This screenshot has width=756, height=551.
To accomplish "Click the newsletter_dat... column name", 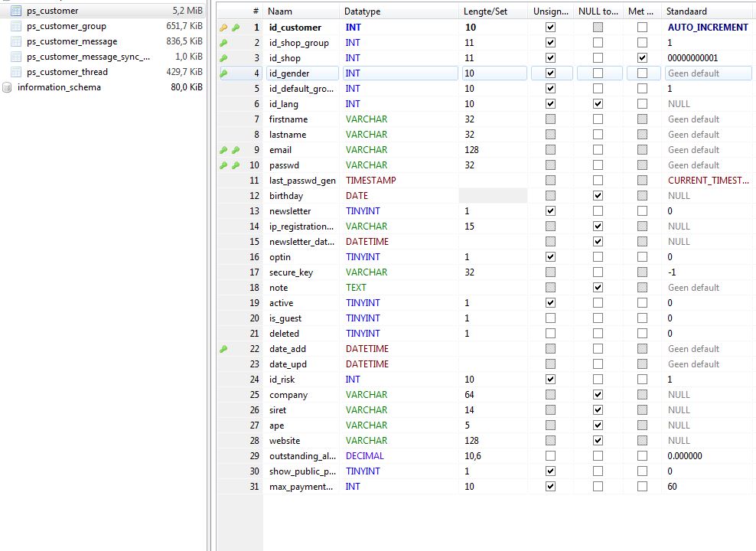I will point(301,242).
